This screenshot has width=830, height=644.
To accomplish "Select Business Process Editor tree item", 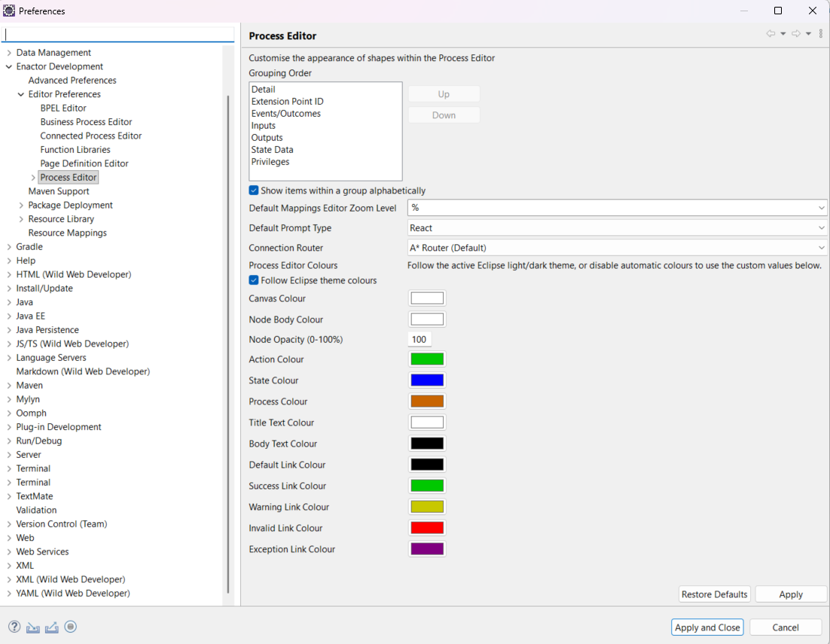I will point(86,122).
